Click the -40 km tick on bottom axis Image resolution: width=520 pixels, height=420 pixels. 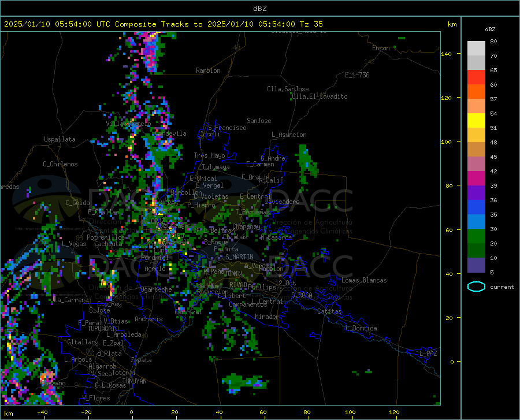[42, 412]
